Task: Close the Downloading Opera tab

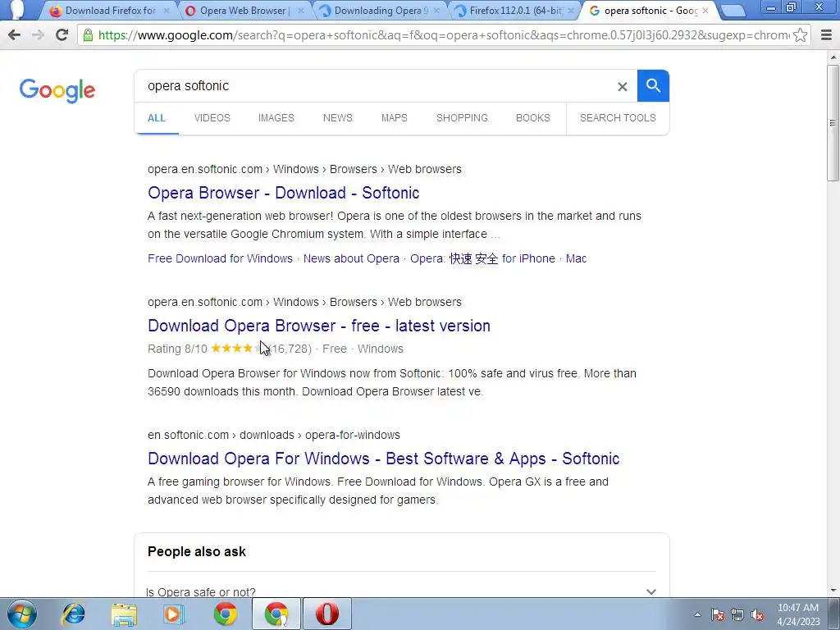Action: pyautogui.click(x=436, y=11)
